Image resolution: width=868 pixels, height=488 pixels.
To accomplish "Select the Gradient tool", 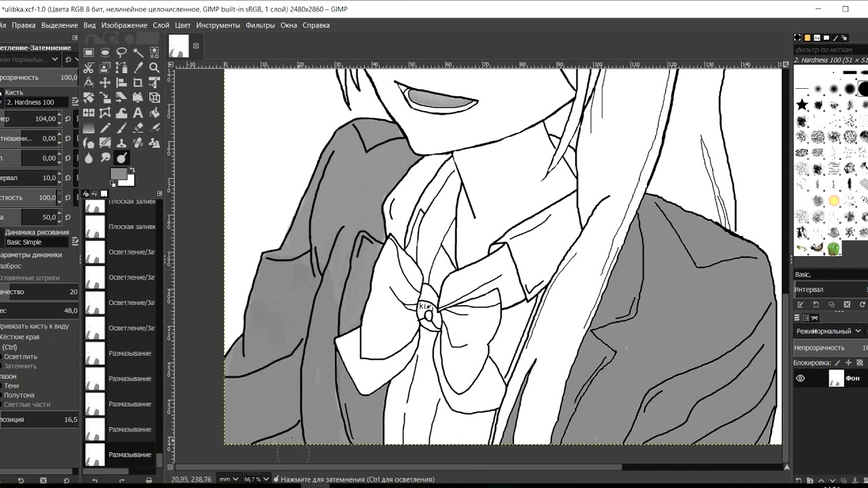I will [x=89, y=127].
